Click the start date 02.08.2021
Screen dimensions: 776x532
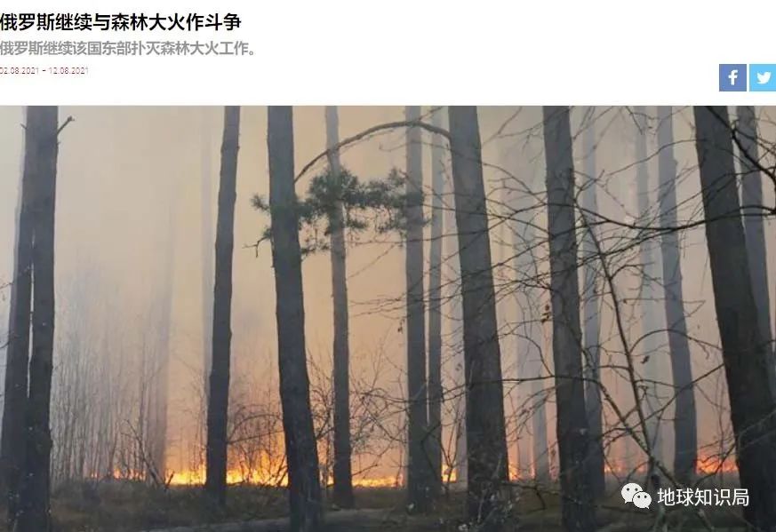pos(20,71)
